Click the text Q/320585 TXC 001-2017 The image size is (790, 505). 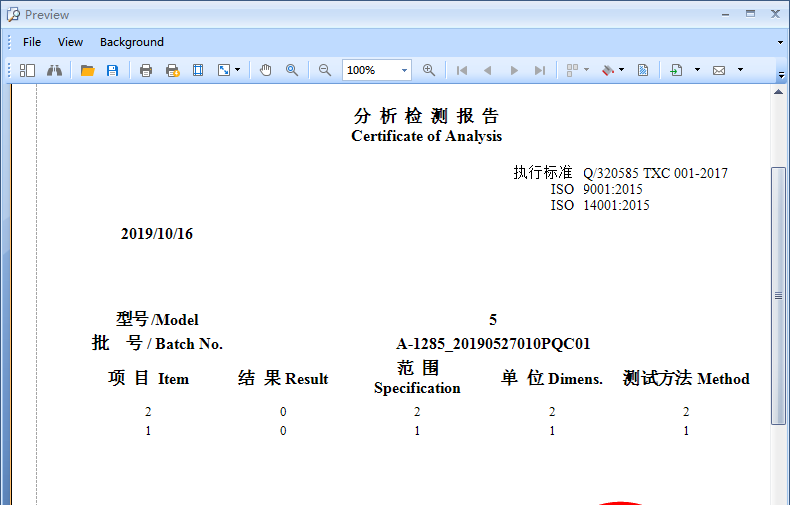pos(655,173)
